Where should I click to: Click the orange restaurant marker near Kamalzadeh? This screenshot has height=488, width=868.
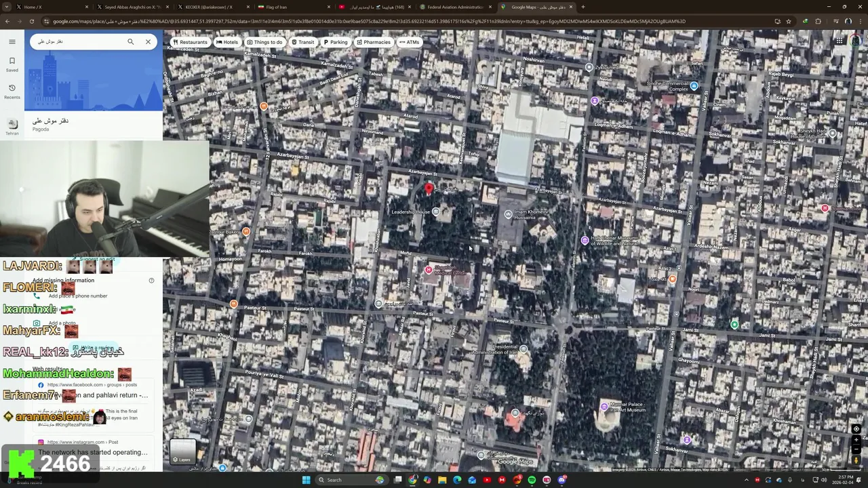pyautogui.click(x=264, y=106)
